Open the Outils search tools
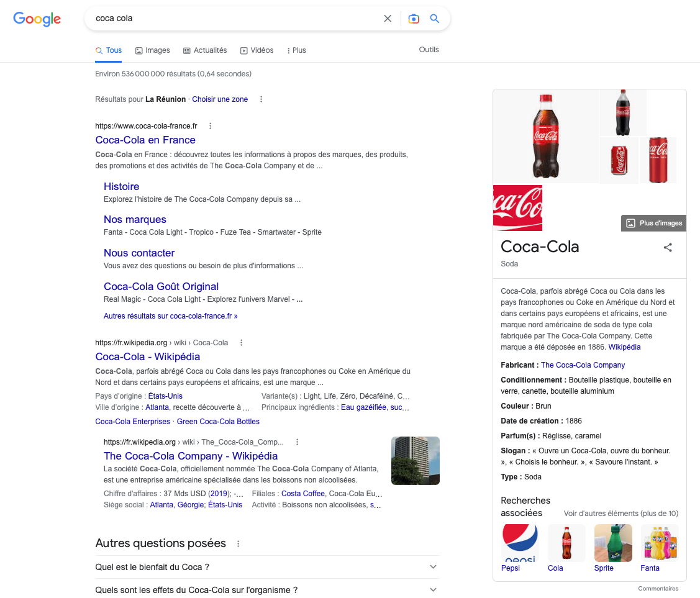Image resolution: width=700 pixels, height=598 pixels. coord(429,50)
